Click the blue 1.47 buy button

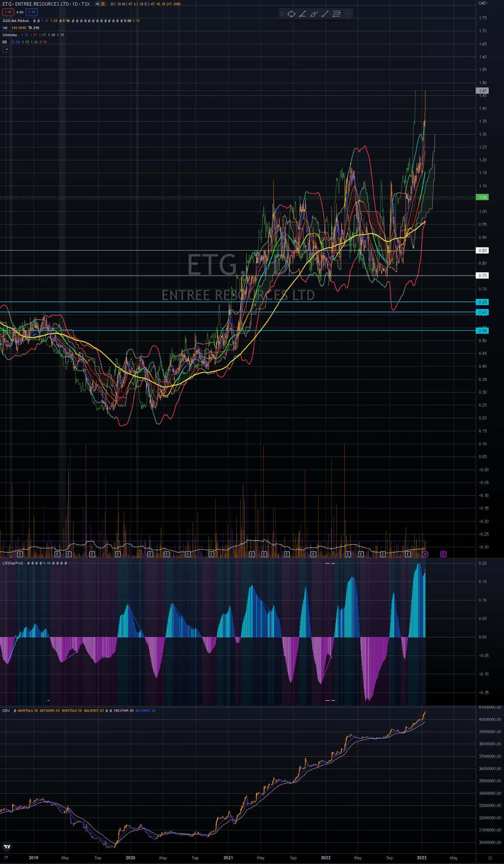tap(32, 12)
